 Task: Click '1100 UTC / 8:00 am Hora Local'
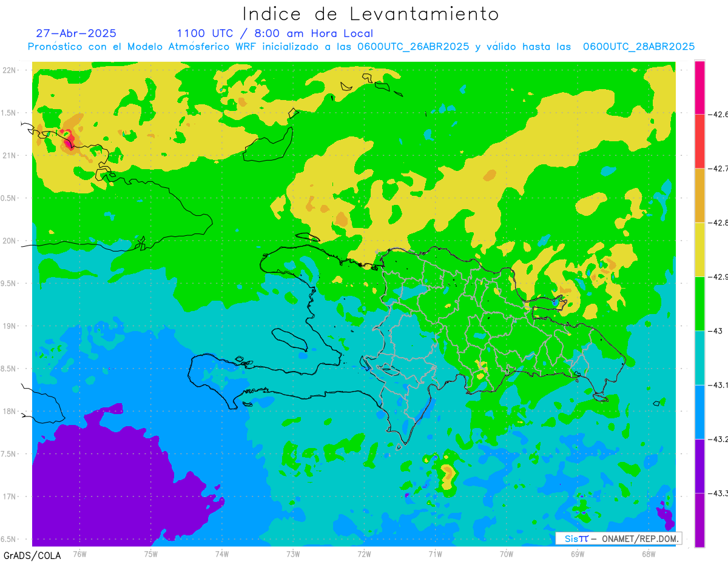click(x=275, y=33)
